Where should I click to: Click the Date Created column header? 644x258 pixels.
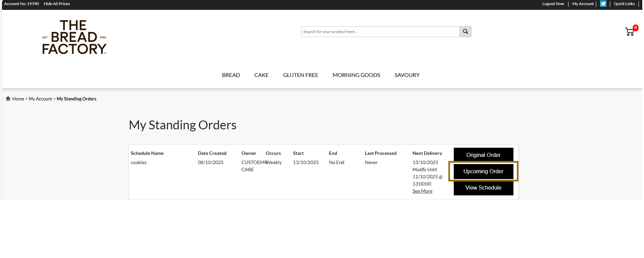(212, 153)
